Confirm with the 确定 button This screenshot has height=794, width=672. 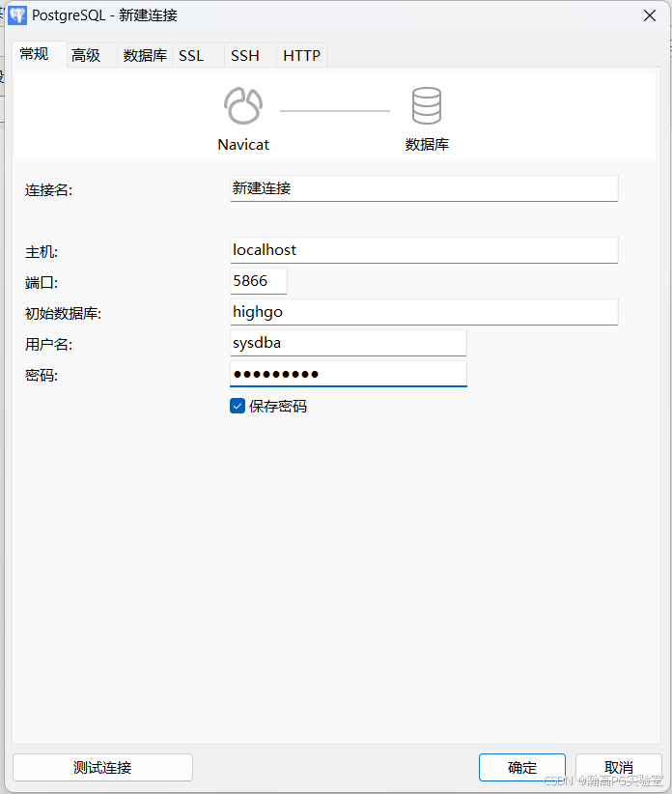522,768
